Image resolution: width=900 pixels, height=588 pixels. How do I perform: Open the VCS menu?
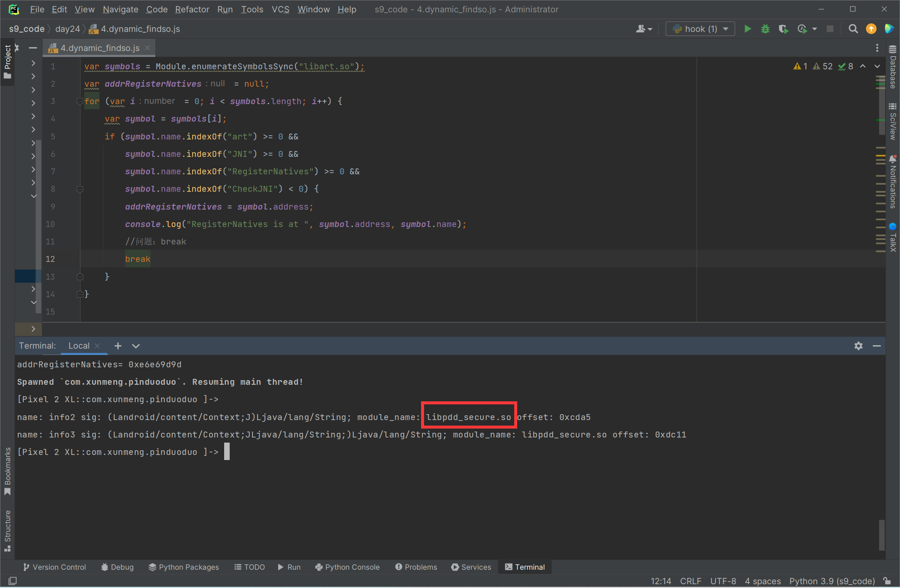280,9
